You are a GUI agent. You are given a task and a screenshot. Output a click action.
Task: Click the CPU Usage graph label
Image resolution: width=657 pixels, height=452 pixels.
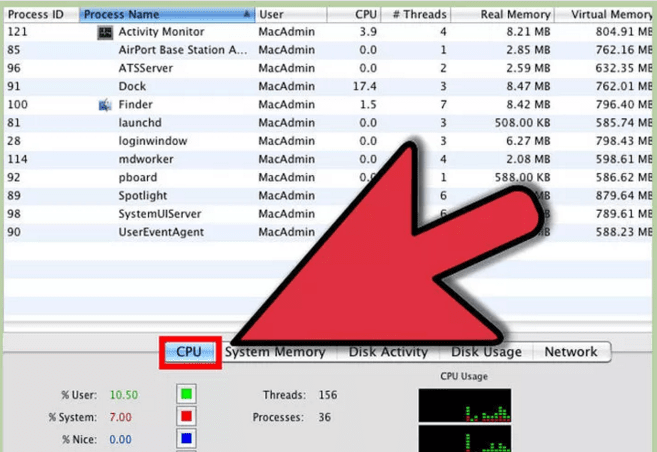pyautogui.click(x=464, y=376)
